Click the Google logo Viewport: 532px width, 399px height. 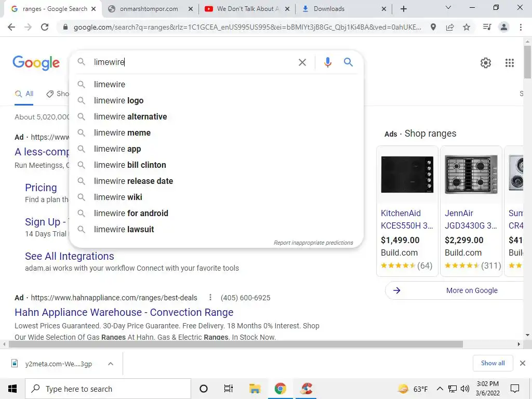[36, 63]
